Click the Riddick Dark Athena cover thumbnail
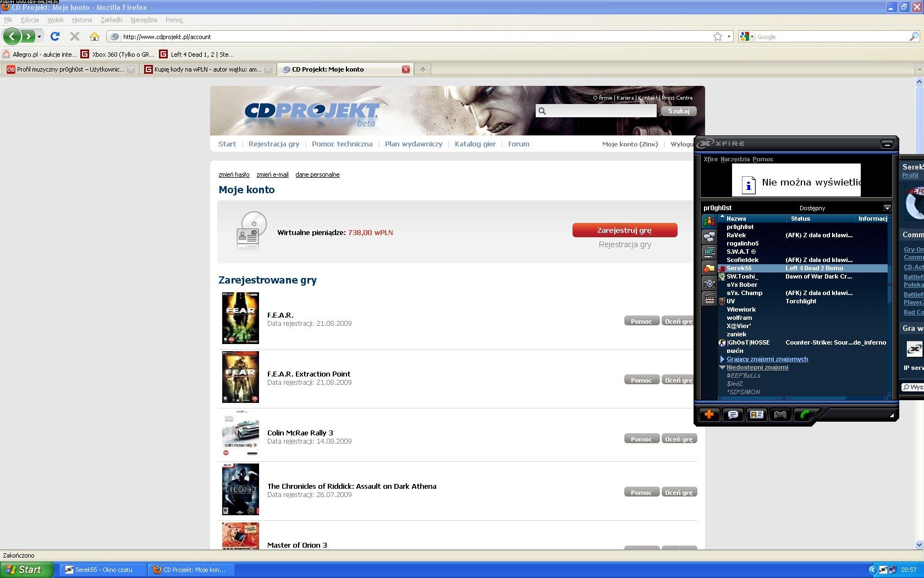Viewport: 924px width, 578px height. click(x=240, y=489)
